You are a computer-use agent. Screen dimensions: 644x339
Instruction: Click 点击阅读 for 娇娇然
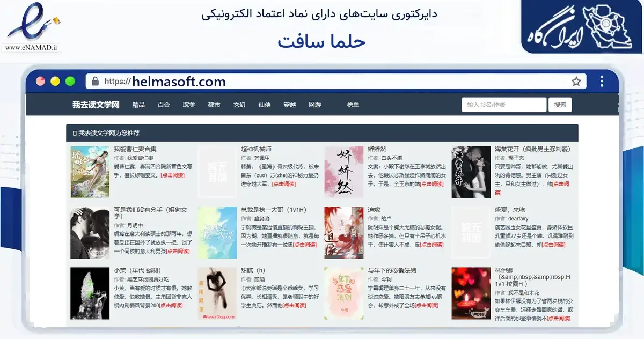pos(431,184)
